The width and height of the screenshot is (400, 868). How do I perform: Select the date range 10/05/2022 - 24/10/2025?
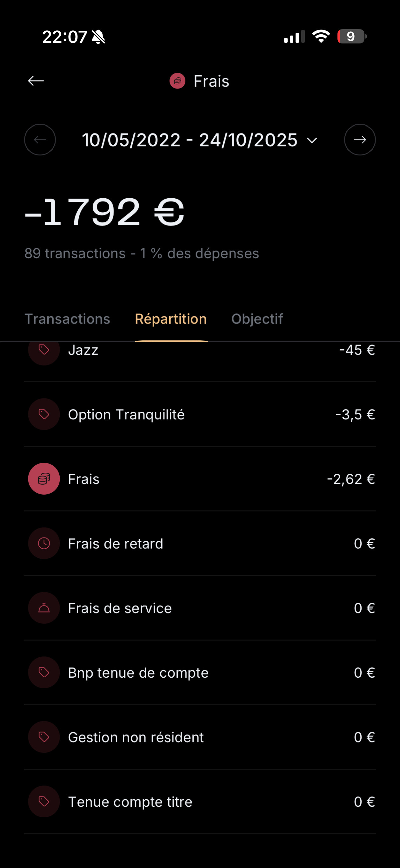point(190,140)
